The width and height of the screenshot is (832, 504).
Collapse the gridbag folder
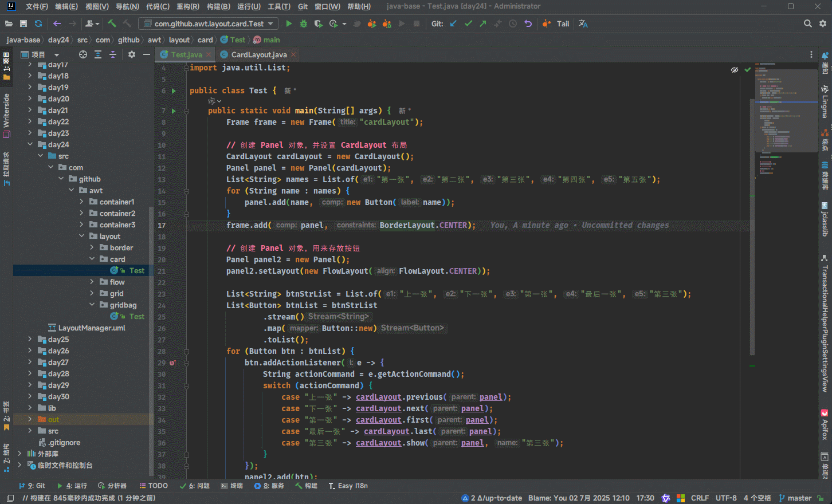[x=92, y=305]
